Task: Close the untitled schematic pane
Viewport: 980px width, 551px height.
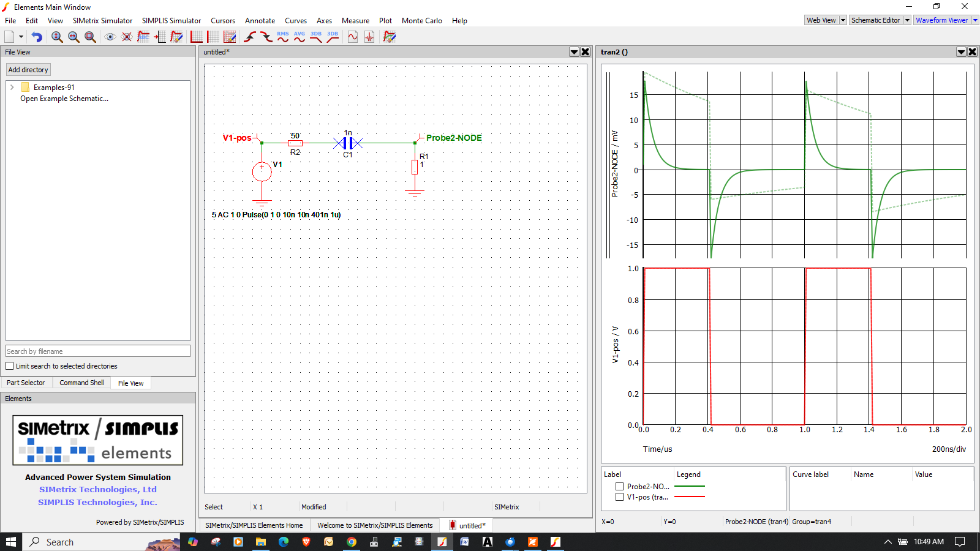Action: [x=586, y=52]
